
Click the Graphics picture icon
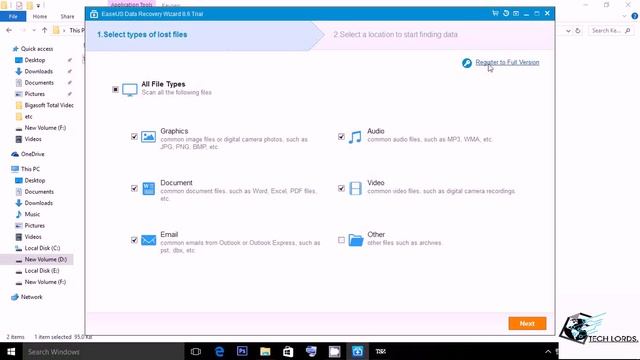148,136
